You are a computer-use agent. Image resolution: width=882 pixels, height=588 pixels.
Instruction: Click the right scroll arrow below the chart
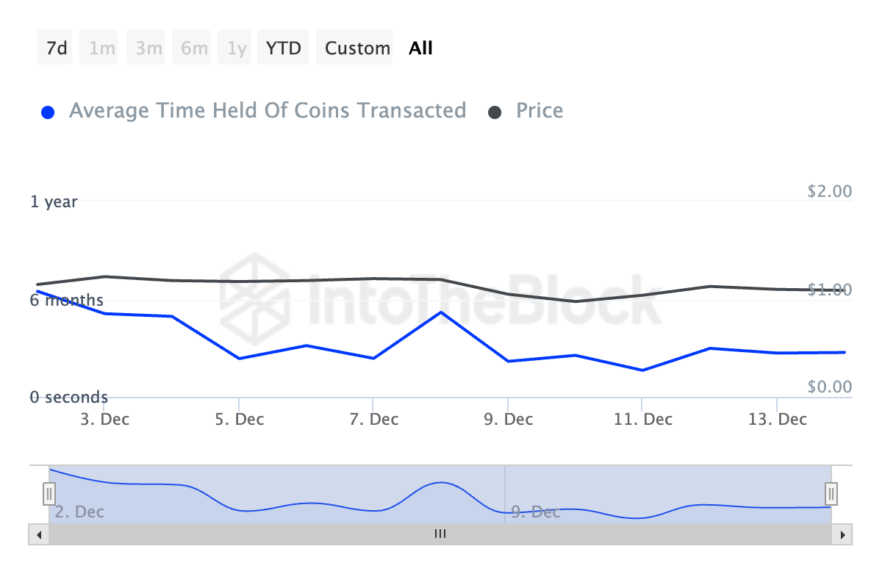(x=842, y=534)
